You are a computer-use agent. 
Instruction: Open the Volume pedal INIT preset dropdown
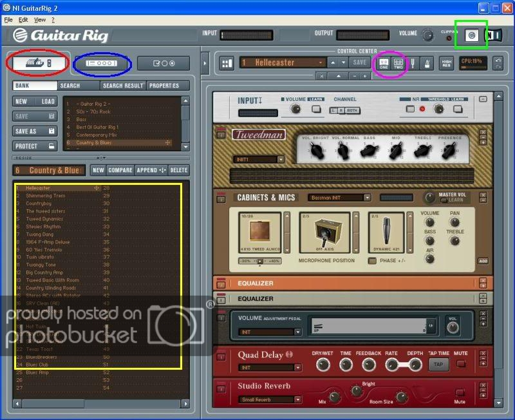(x=298, y=332)
